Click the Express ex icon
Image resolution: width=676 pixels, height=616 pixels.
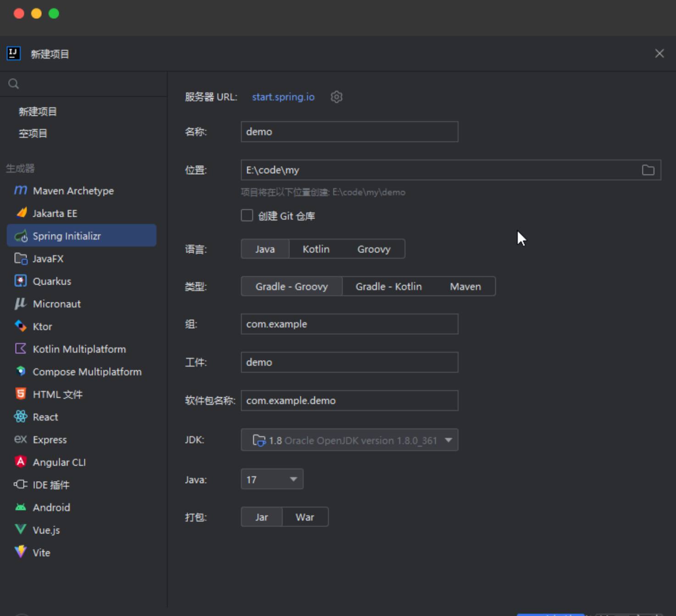tap(21, 439)
